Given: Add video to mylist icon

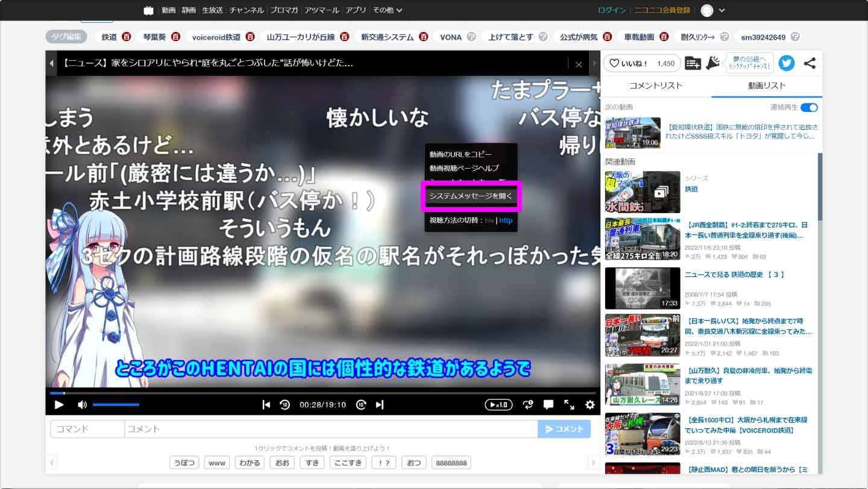Looking at the screenshot, I should pyautogui.click(x=693, y=63).
